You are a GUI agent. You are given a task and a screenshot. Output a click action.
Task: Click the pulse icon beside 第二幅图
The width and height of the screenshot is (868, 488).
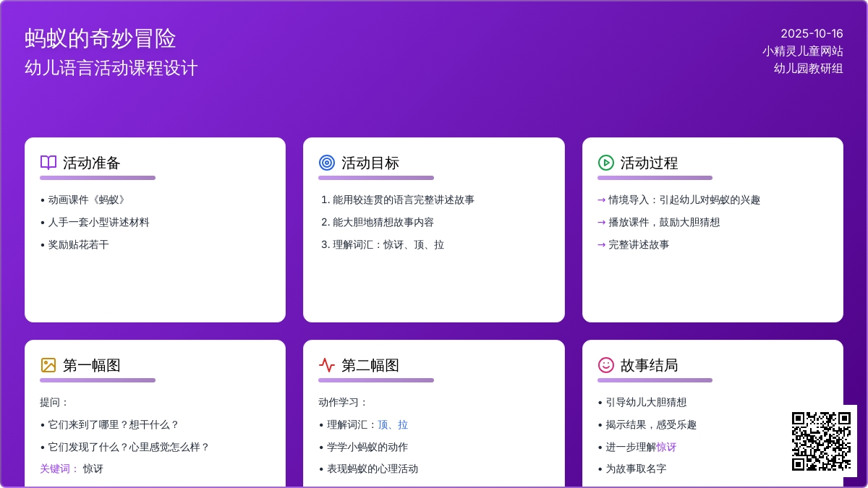click(x=327, y=365)
